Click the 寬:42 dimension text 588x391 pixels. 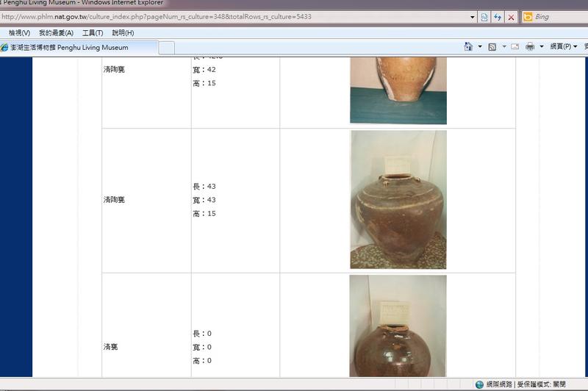click(x=204, y=70)
